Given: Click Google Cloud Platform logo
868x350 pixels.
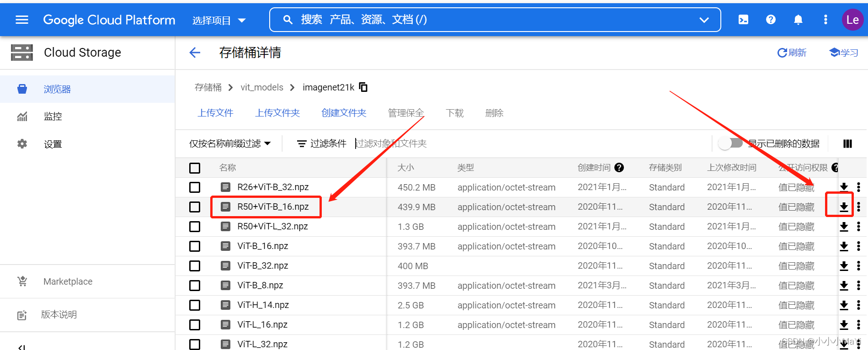Looking at the screenshot, I should click(x=109, y=20).
